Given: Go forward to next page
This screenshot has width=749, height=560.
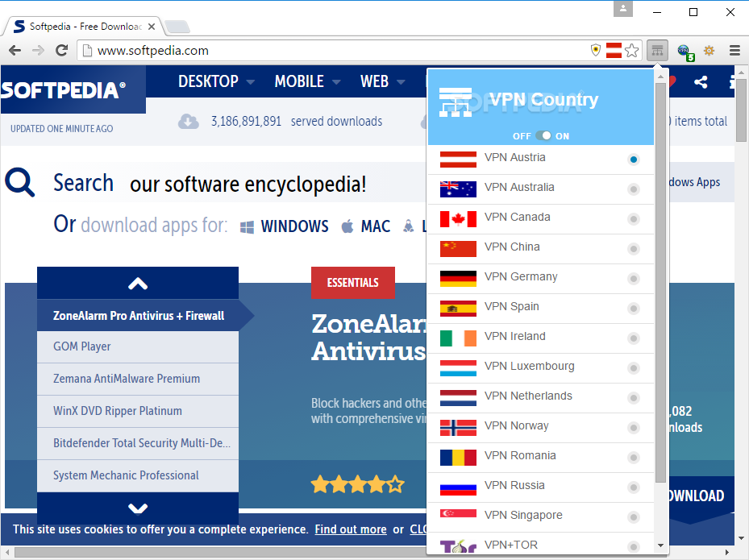Looking at the screenshot, I should pos(38,50).
